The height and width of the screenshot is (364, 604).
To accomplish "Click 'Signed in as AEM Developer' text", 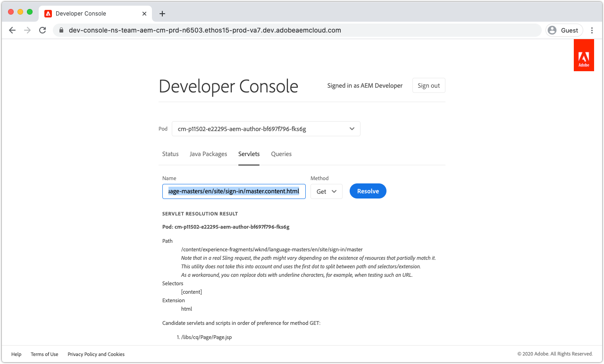I will (x=365, y=86).
